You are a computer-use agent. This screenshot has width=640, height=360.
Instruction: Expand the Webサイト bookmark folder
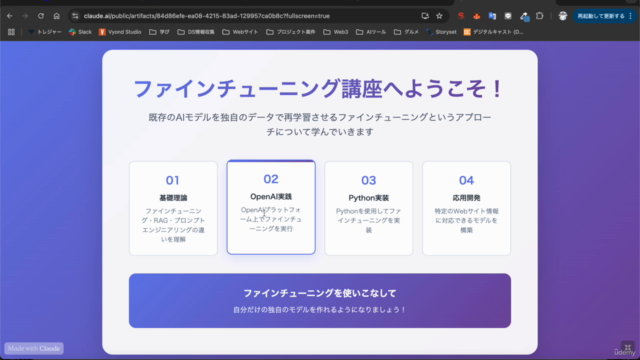pos(240,32)
